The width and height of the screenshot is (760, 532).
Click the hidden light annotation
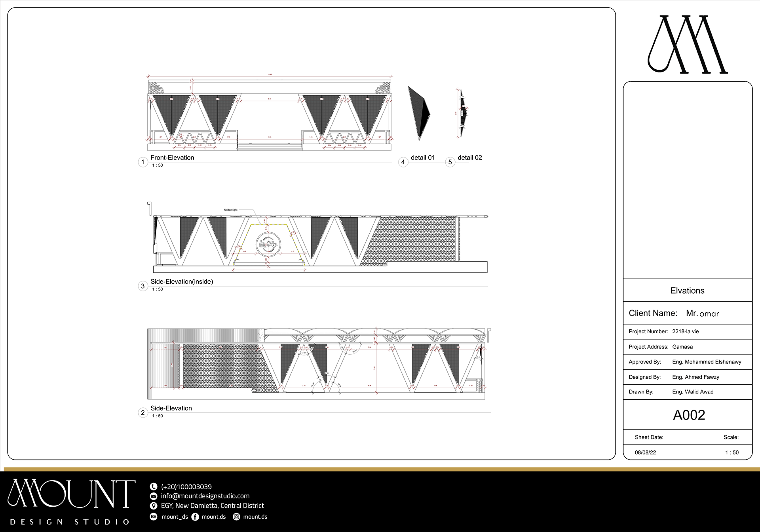[x=231, y=210]
